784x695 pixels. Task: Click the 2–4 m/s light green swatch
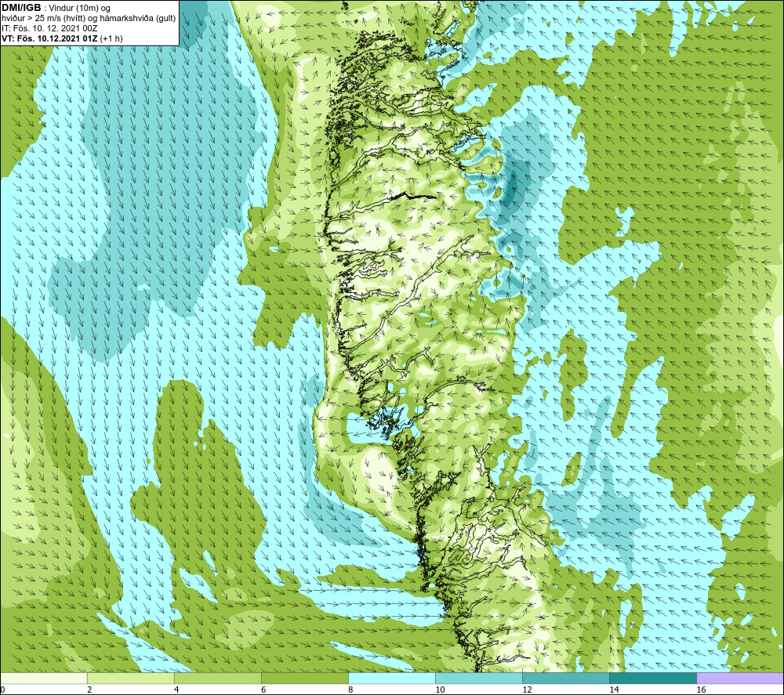click(x=130, y=679)
